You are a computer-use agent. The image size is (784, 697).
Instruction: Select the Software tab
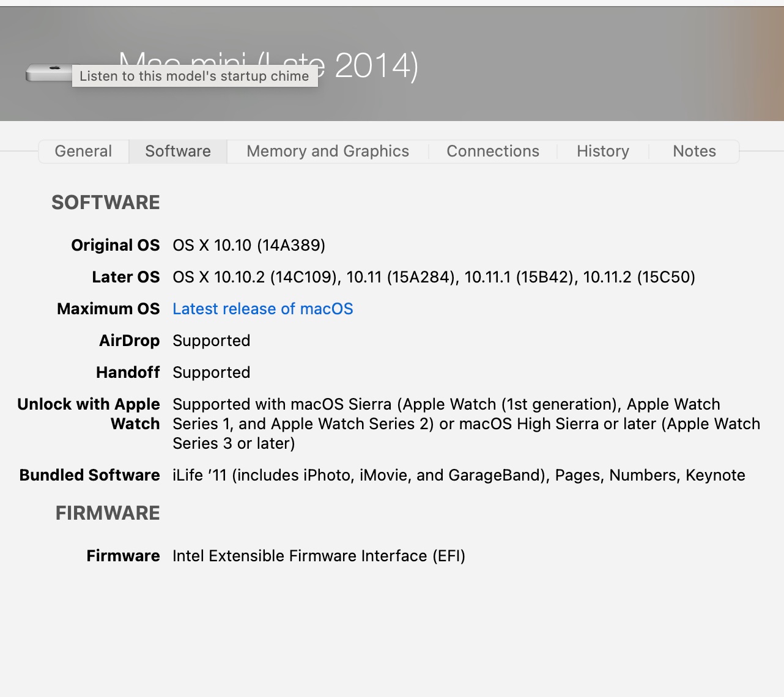pos(178,151)
